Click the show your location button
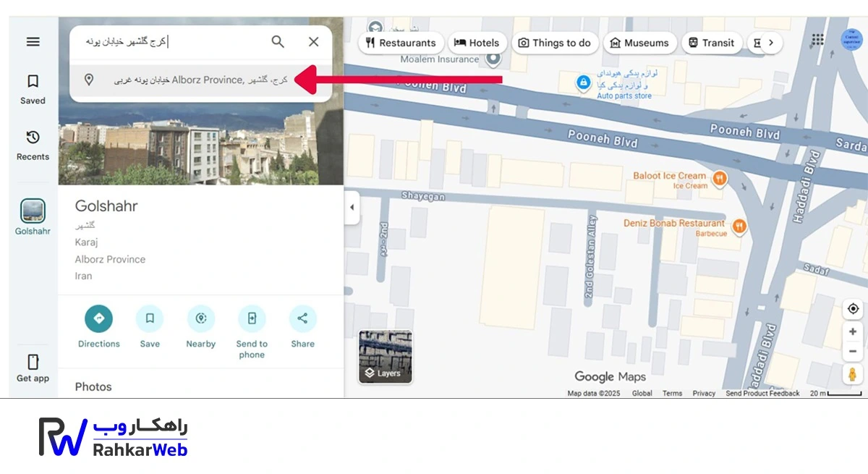This screenshot has height=474, width=868. pos(854,309)
